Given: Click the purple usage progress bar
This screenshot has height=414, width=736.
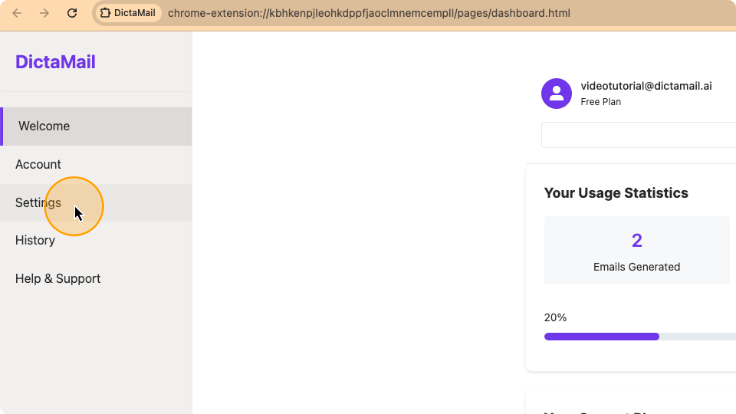Looking at the screenshot, I should pyautogui.click(x=602, y=337).
